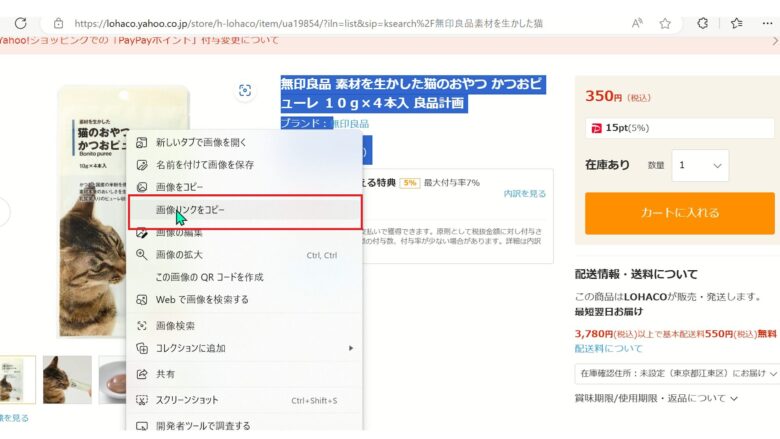This screenshot has height=439, width=780.
Task: Open the read aloud icon in address bar
Action: [x=638, y=22]
